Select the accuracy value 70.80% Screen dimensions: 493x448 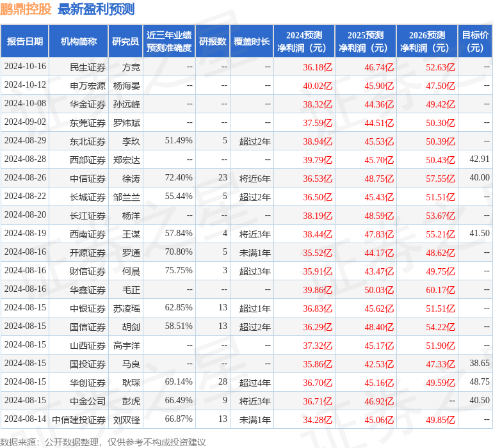[179, 252]
